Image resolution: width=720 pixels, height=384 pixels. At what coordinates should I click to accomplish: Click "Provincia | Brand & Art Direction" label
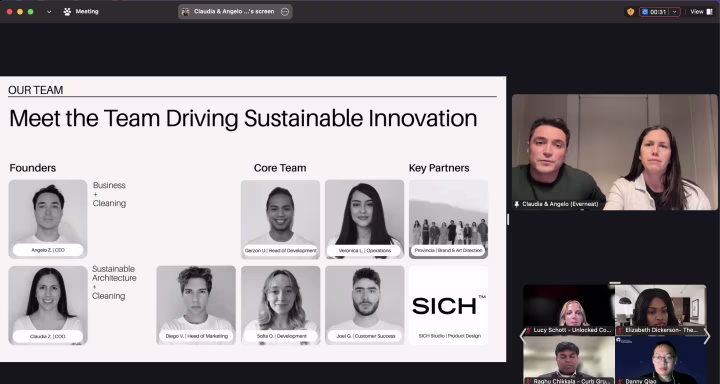coord(449,250)
